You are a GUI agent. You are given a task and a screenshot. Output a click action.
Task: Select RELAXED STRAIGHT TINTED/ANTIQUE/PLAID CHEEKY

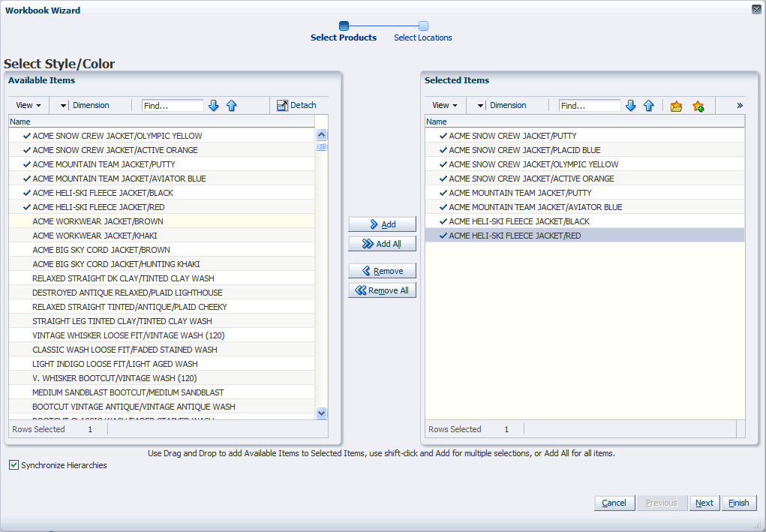162,307
